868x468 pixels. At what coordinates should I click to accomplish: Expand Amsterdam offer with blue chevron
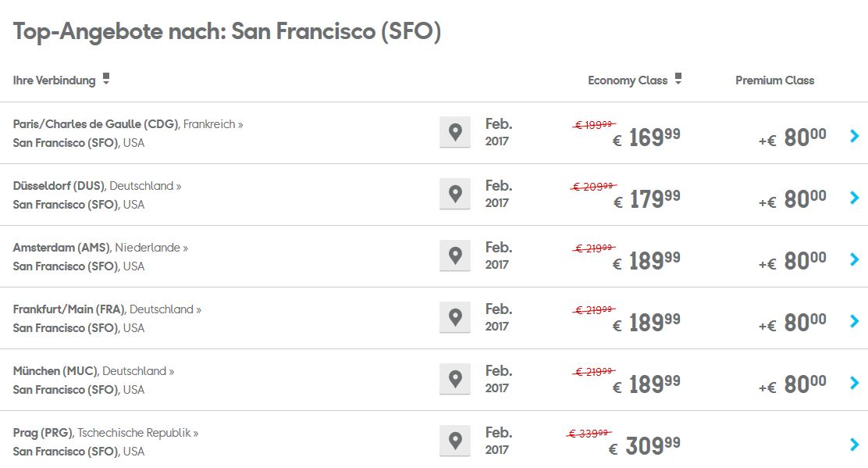pyautogui.click(x=854, y=259)
